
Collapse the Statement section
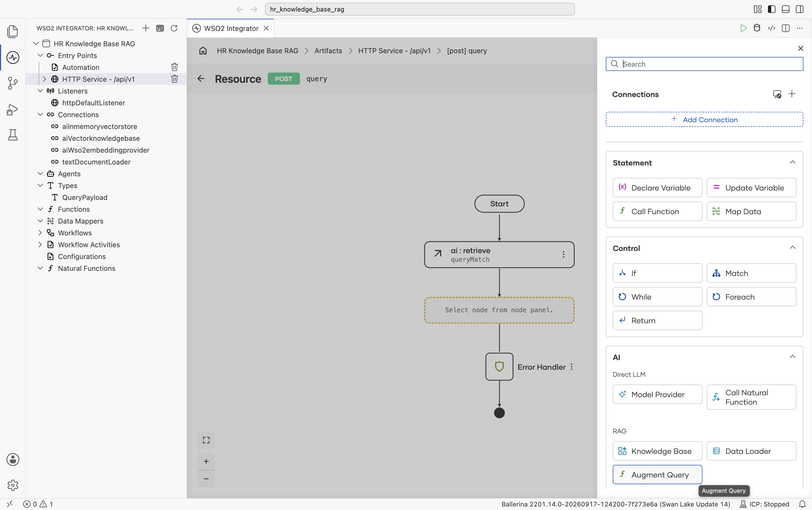(x=792, y=163)
